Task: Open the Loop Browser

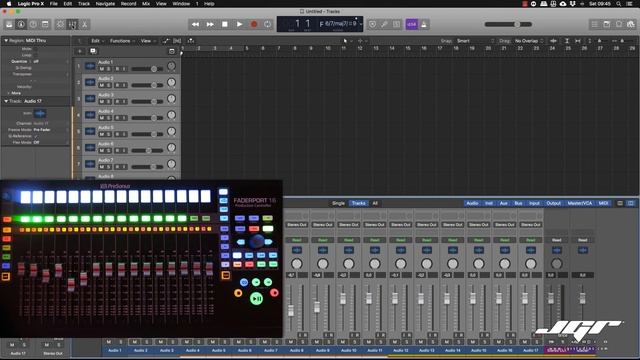Action: tap(619, 24)
